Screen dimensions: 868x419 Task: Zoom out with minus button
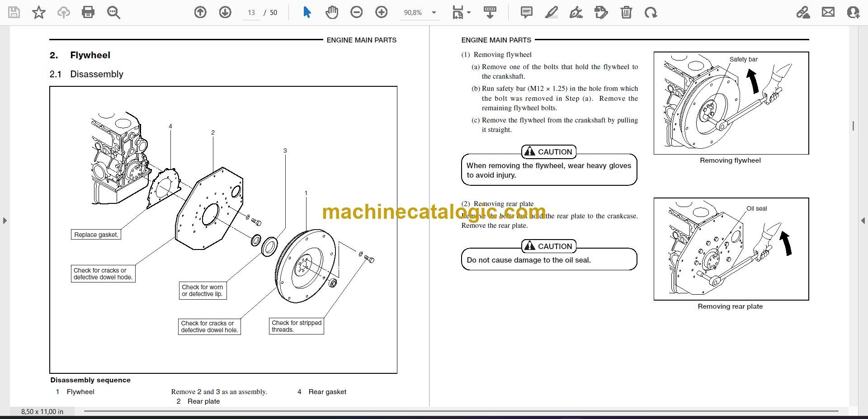[357, 12]
